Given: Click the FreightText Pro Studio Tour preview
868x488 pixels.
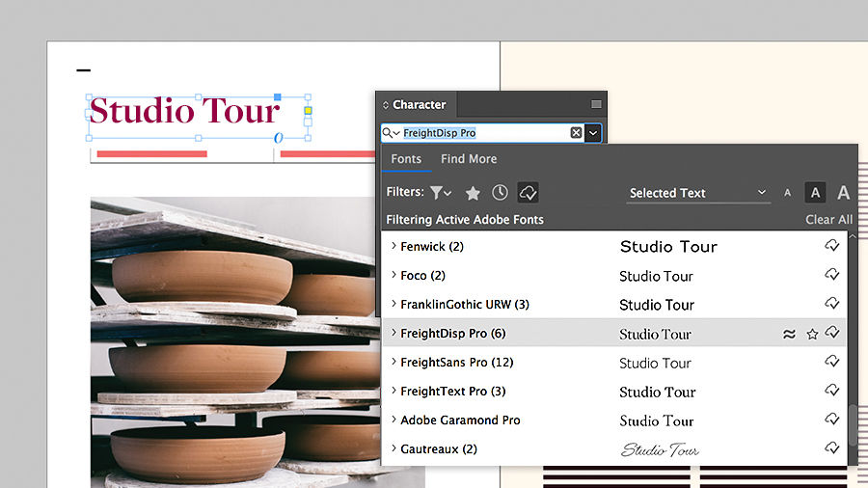Looking at the screenshot, I should (x=657, y=393).
